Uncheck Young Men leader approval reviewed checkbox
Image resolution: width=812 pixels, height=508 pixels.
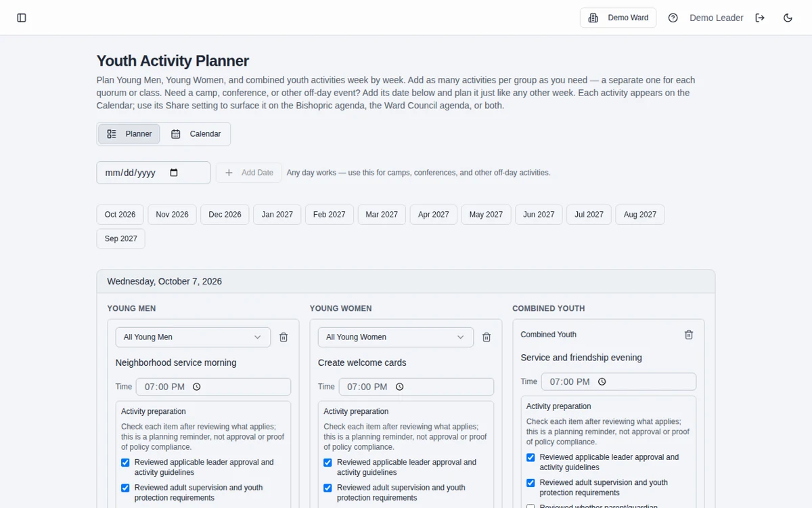coord(125,463)
